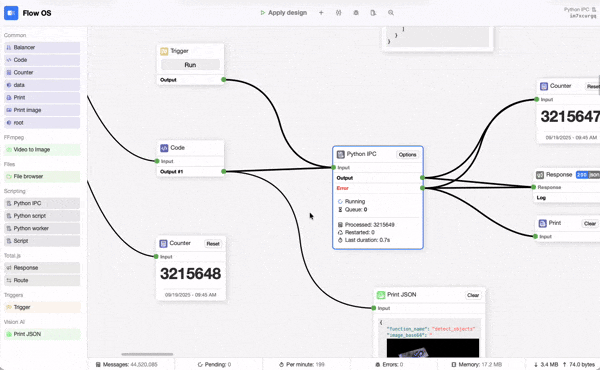Click the 'Restarted: 0' text
The height and width of the screenshot is (370, 600).
pos(360,232)
